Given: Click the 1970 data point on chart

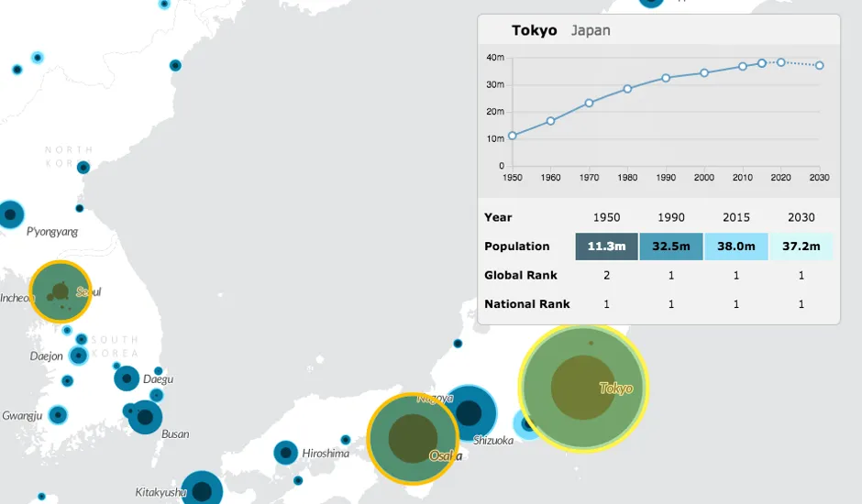Looking at the screenshot, I should coord(589,103).
